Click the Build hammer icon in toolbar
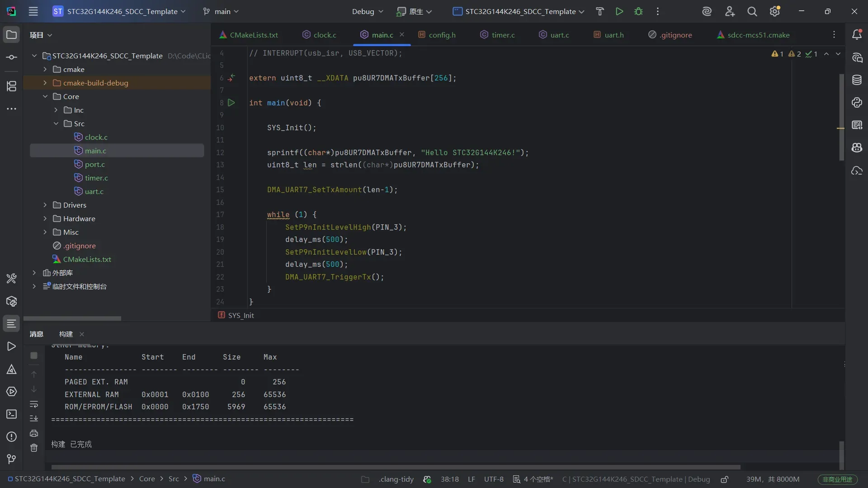The width and height of the screenshot is (868, 488). point(599,11)
